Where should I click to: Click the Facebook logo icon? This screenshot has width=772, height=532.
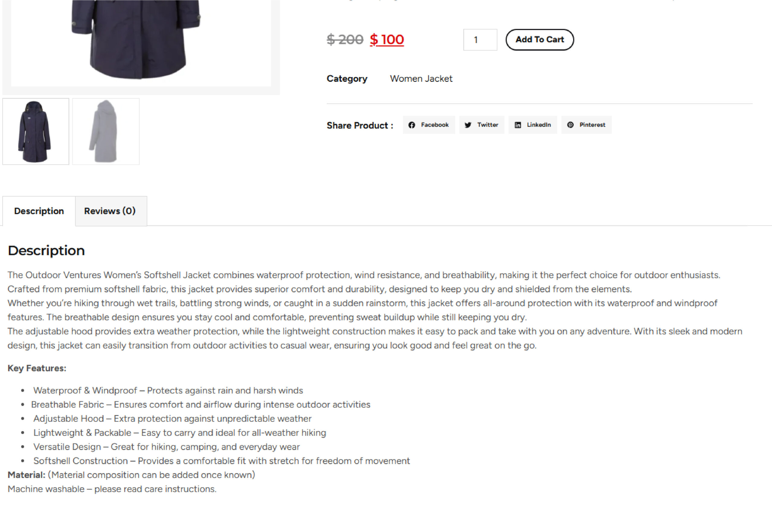pyautogui.click(x=412, y=125)
